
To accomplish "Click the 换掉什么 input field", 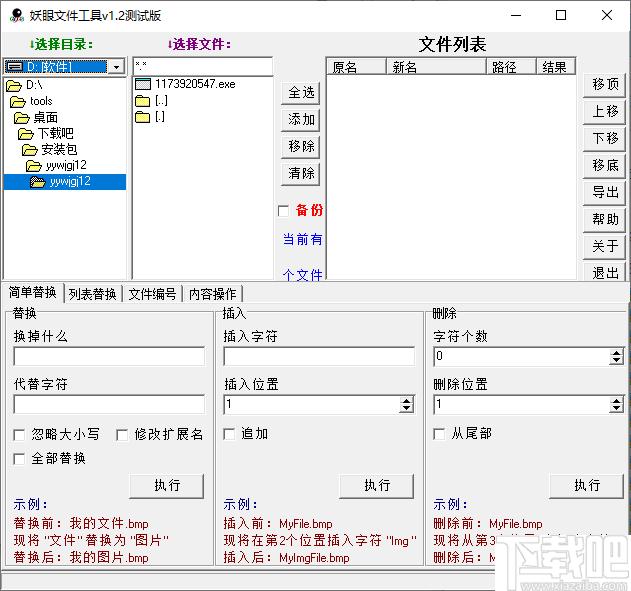I will (109, 356).
